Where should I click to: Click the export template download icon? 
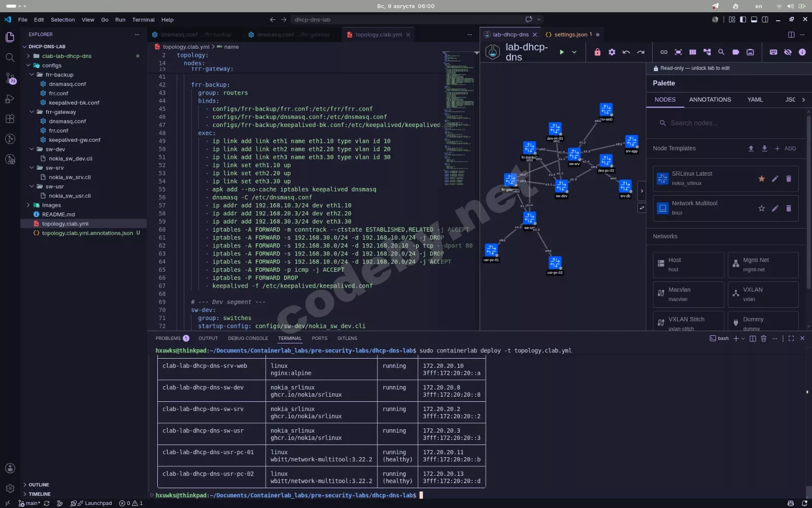click(x=764, y=148)
